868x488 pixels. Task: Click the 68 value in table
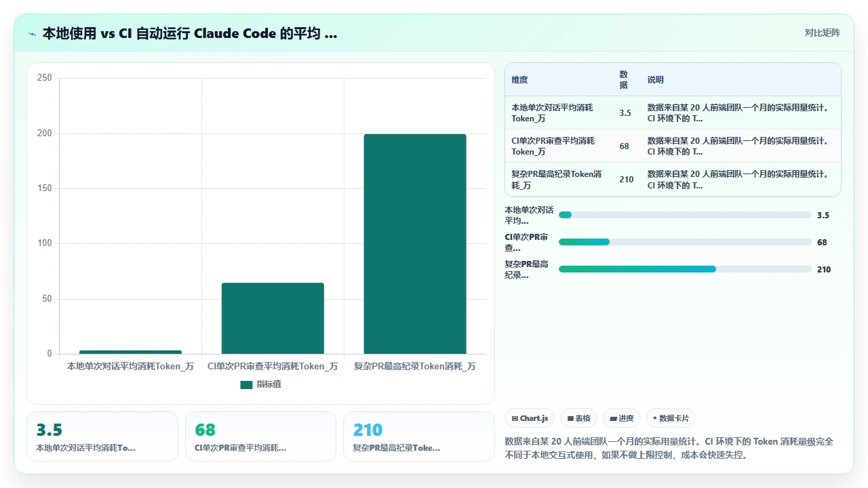(624, 146)
